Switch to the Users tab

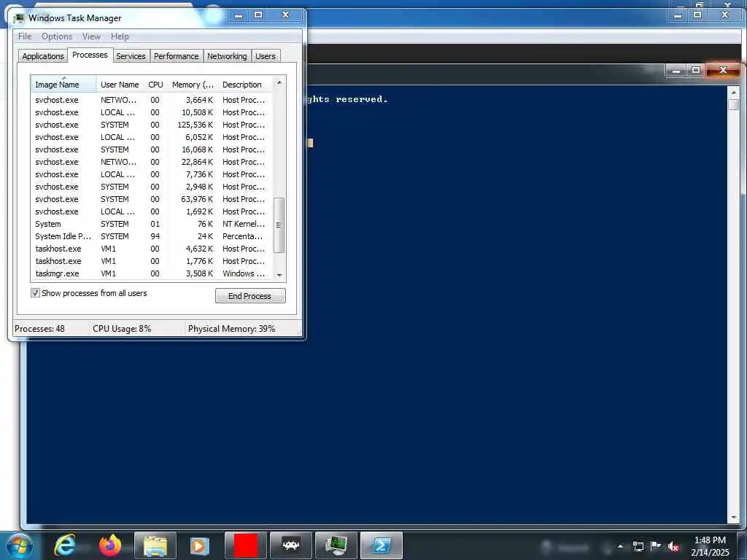[266, 56]
